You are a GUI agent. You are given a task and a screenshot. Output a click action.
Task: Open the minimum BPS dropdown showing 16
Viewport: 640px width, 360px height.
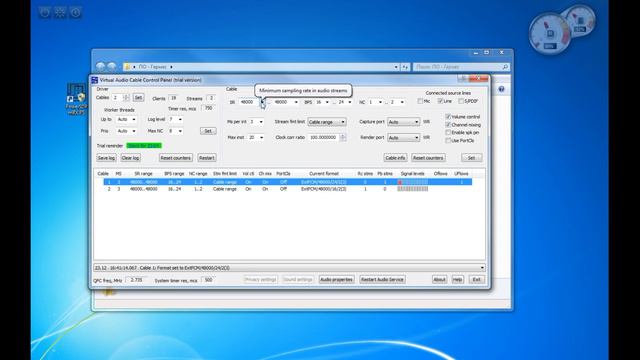click(x=327, y=102)
